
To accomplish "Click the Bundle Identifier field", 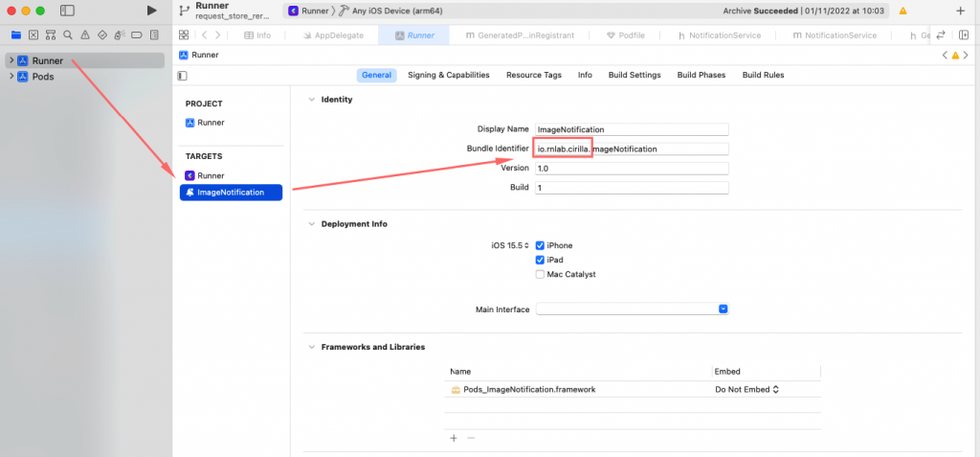I will click(x=633, y=149).
